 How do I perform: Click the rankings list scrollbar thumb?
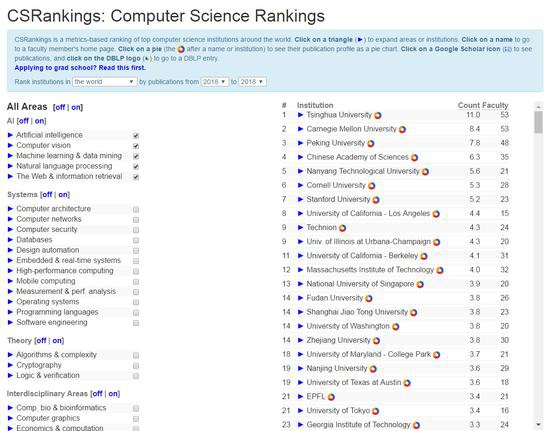coord(538,122)
